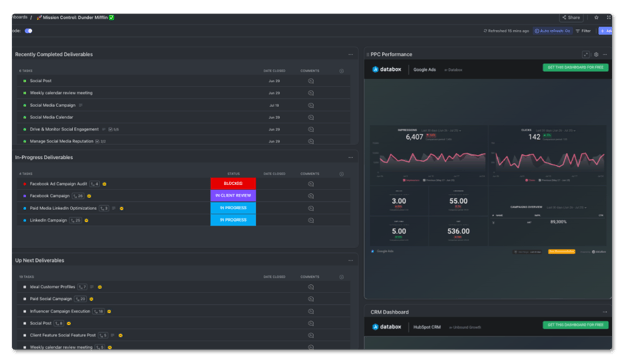The height and width of the screenshot is (364, 624).
Task: Open comments for the completed Social Post task
Action: click(x=311, y=81)
